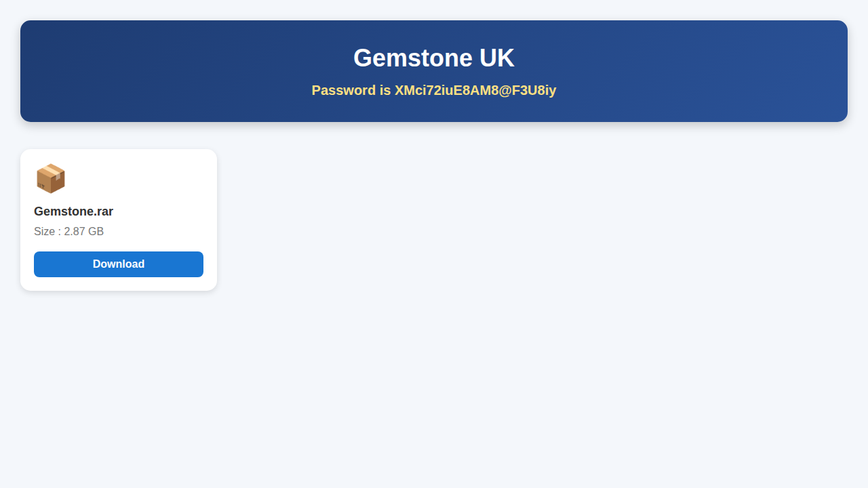Click the cardboard package icon
The width and height of the screenshot is (868, 488).
[x=50, y=178]
